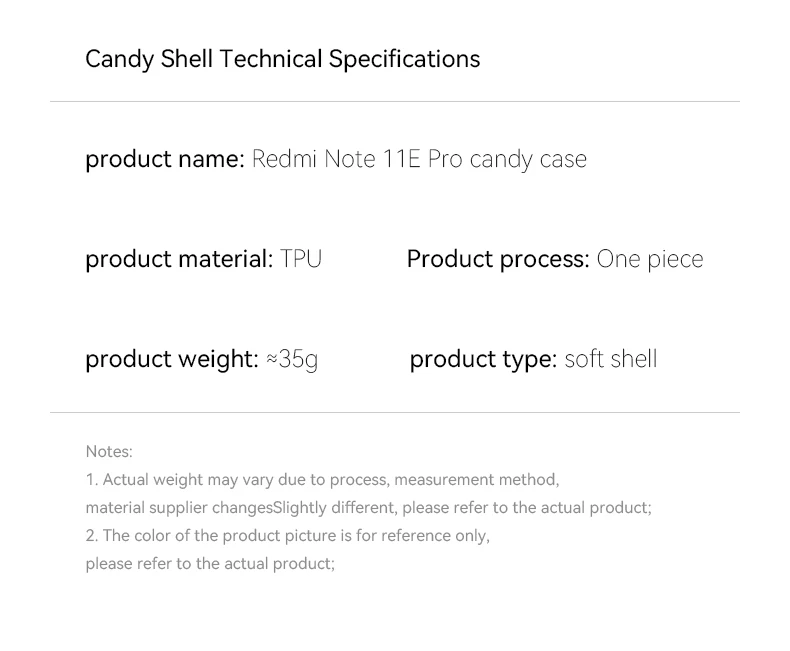
Task: Click the "product type:" label
Action: (x=482, y=359)
